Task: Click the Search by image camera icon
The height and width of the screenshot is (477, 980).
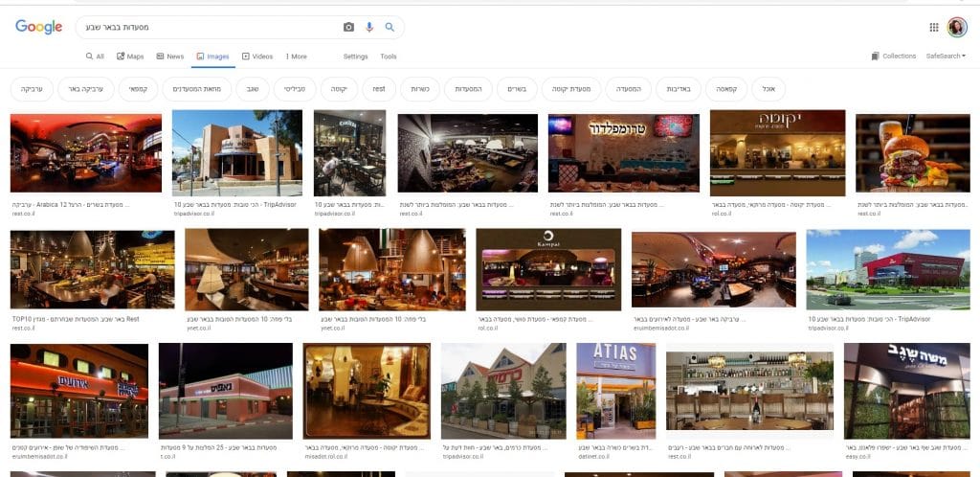Action: click(348, 27)
